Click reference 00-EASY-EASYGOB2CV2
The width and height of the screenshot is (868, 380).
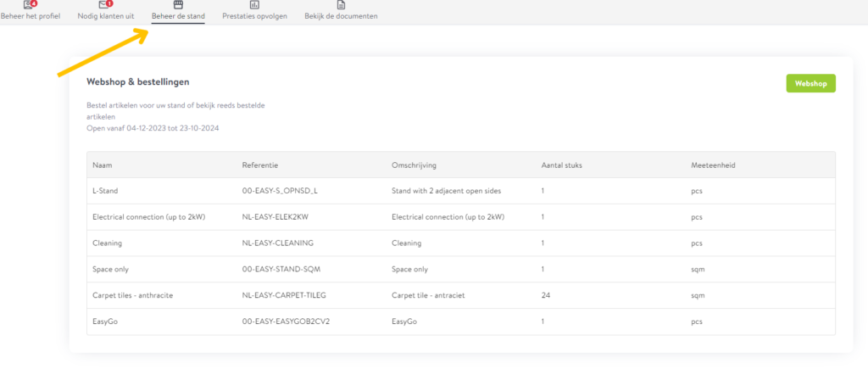(286, 321)
